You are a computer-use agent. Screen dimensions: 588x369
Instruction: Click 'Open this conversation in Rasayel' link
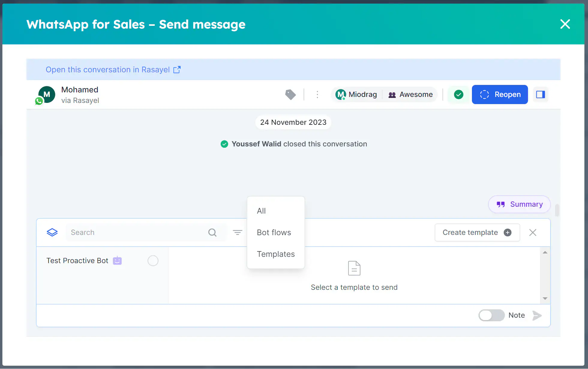pos(113,69)
